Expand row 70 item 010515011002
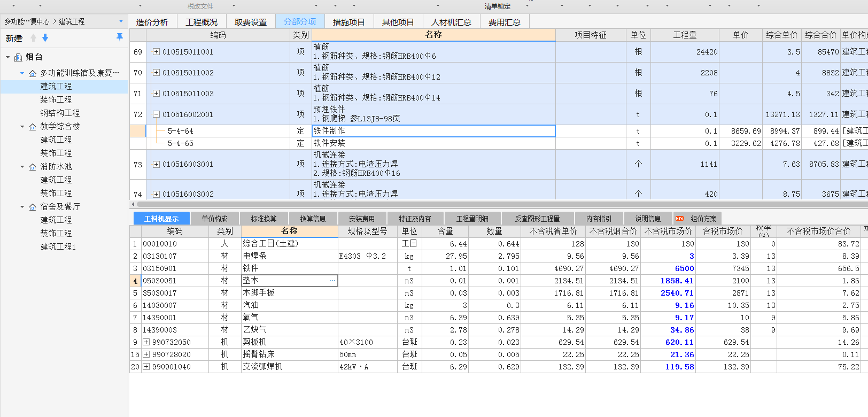Viewport: 868px width, 417px height. pos(156,73)
